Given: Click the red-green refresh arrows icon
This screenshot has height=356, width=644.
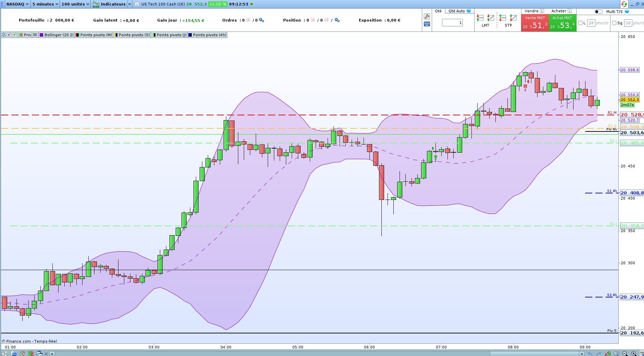Looking at the screenshot, I should click(x=624, y=4).
